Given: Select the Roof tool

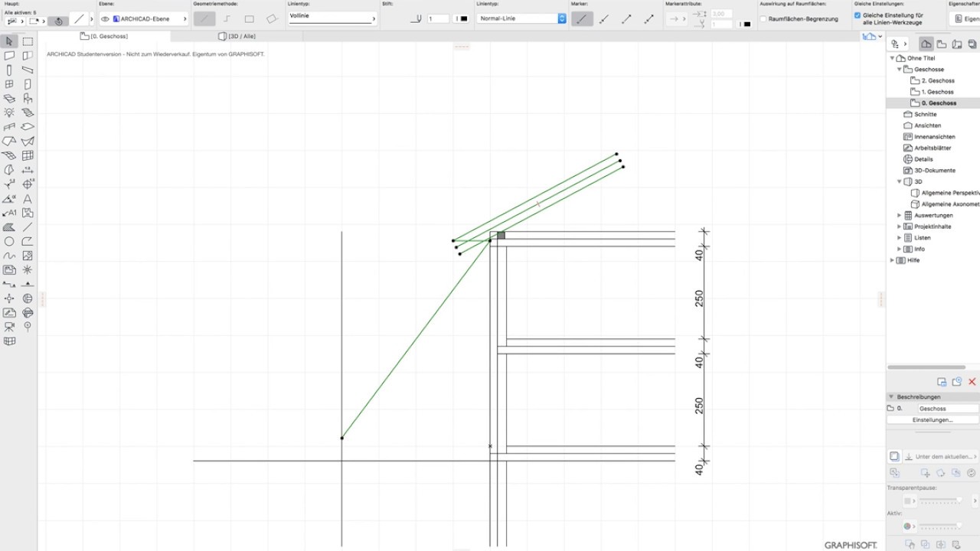Looking at the screenshot, I should [9, 142].
